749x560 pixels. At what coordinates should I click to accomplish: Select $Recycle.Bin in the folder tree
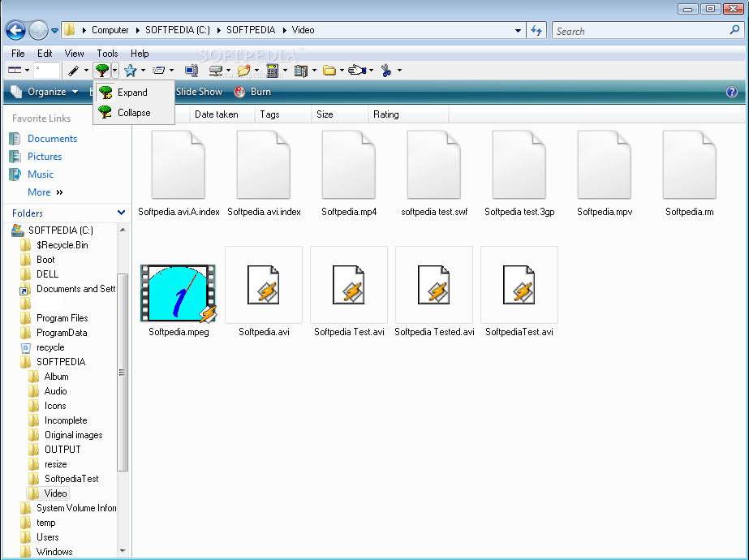click(x=62, y=244)
